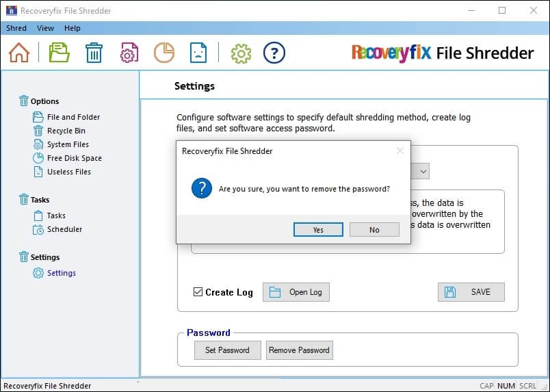Click the Help question mark icon
This screenshot has width=550, height=392.
(x=274, y=53)
